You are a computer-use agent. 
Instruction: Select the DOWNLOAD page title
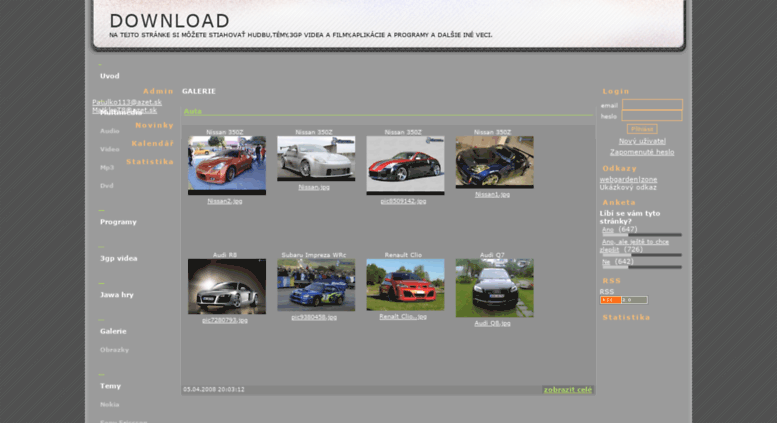click(169, 21)
